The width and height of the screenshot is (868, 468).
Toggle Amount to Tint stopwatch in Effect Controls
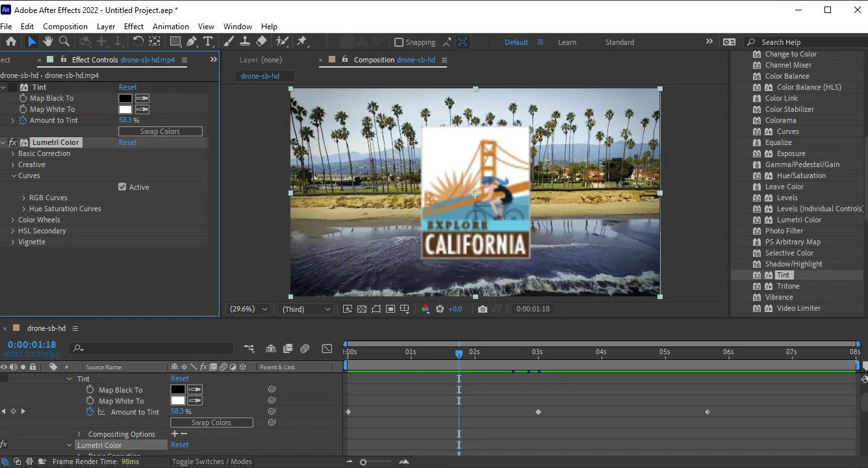[x=23, y=120]
